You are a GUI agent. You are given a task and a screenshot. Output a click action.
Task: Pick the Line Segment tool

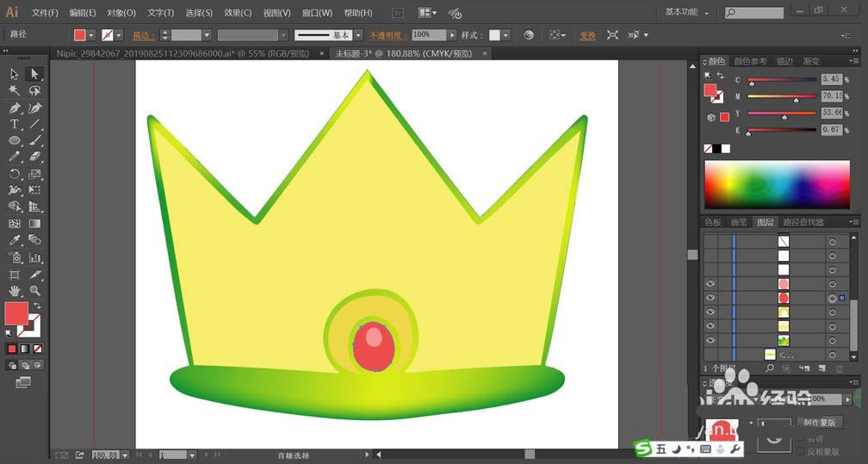click(34, 124)
